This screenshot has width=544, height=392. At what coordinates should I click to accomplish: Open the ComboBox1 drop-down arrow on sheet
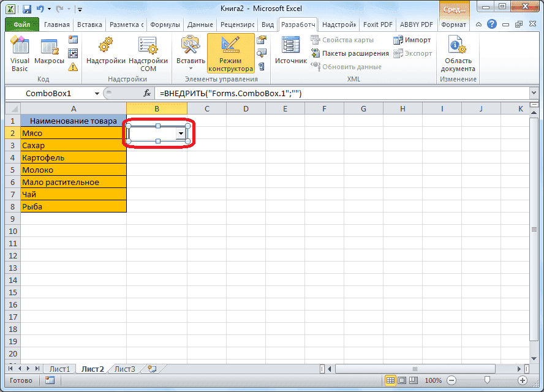pyautogui.click(x=182, y=133)
